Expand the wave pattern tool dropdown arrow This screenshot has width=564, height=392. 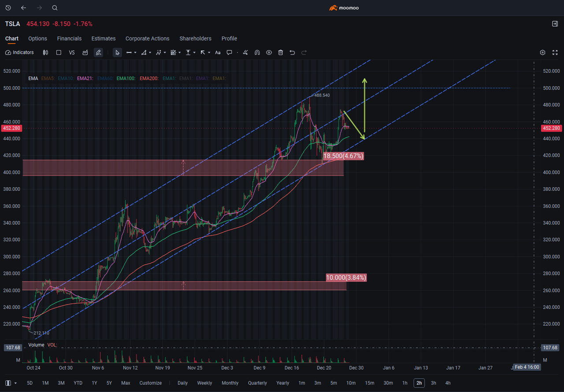pos(165,52)
